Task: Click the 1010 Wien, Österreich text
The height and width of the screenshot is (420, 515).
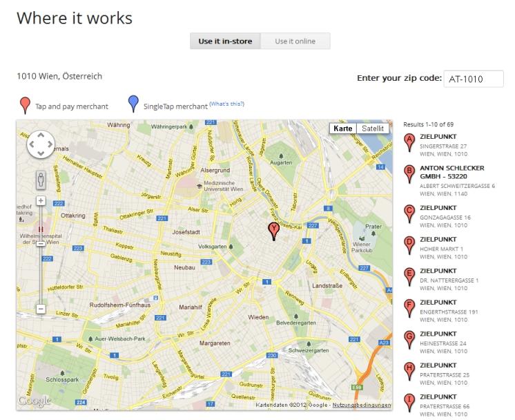Action: (x=59, y=76)
